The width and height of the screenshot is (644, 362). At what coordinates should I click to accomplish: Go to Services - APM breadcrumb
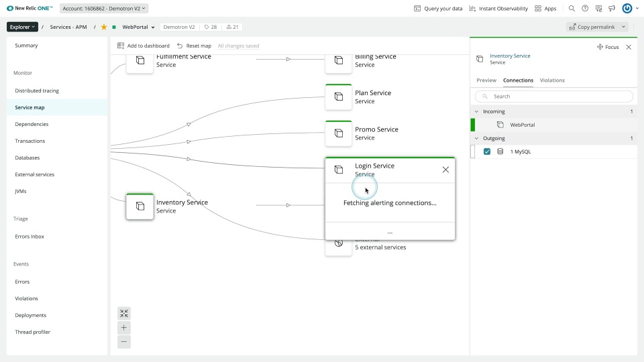[x=68, y=27]
